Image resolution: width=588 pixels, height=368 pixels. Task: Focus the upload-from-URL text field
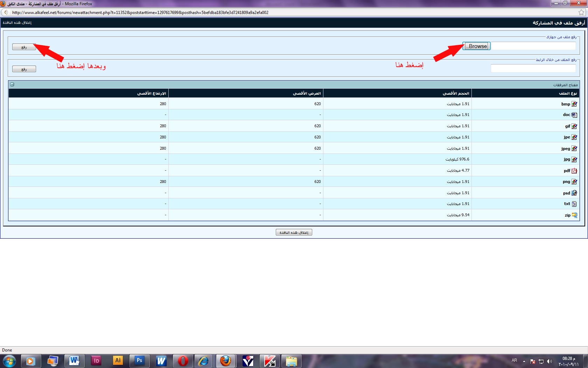533,68
